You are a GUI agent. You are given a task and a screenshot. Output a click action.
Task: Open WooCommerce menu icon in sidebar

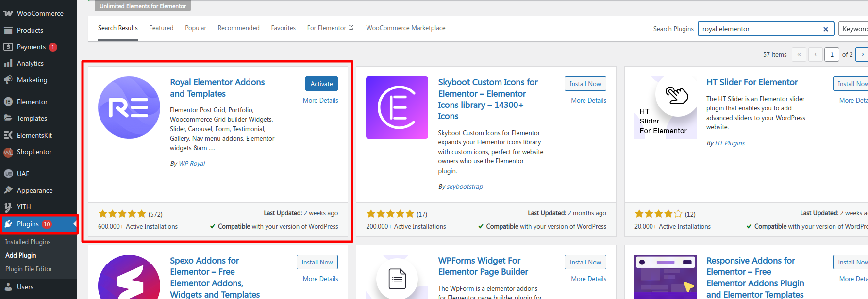8,13
